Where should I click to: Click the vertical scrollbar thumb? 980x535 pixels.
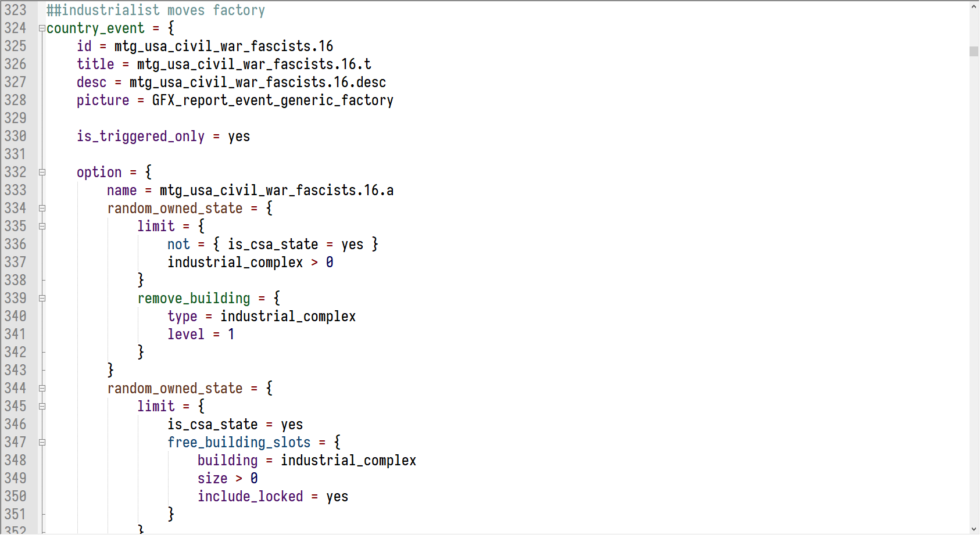[x=974, y=52]
